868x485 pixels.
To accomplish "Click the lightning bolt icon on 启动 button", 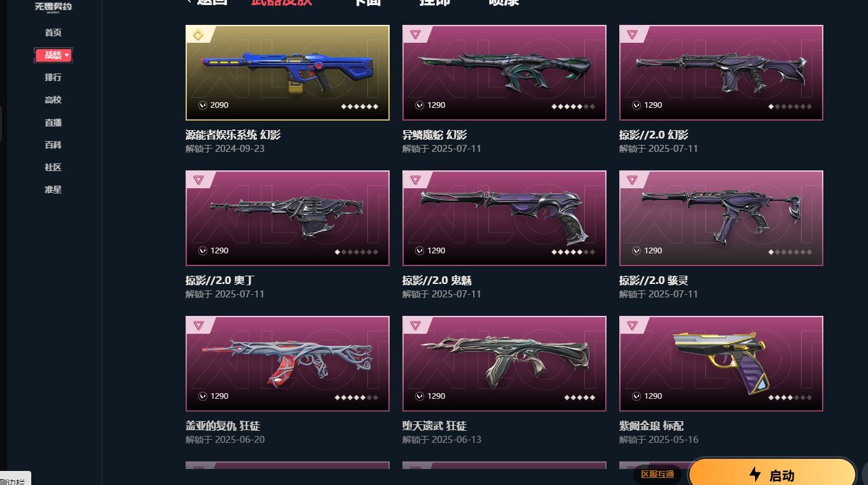I will tap(755, 474).
